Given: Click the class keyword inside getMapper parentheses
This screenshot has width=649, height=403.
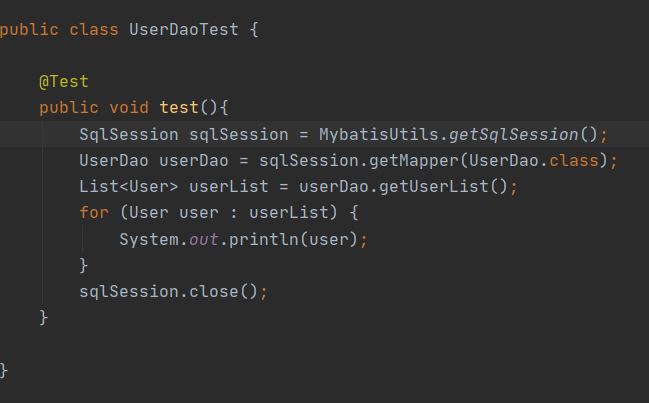Looking at the screenshot, I should [x=584, y=160].
